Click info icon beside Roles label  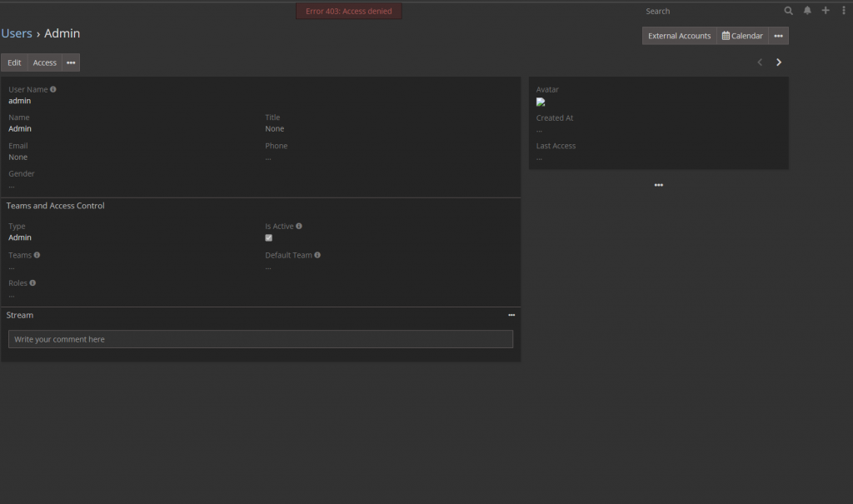pyautogui.click(x=32, y=283)
